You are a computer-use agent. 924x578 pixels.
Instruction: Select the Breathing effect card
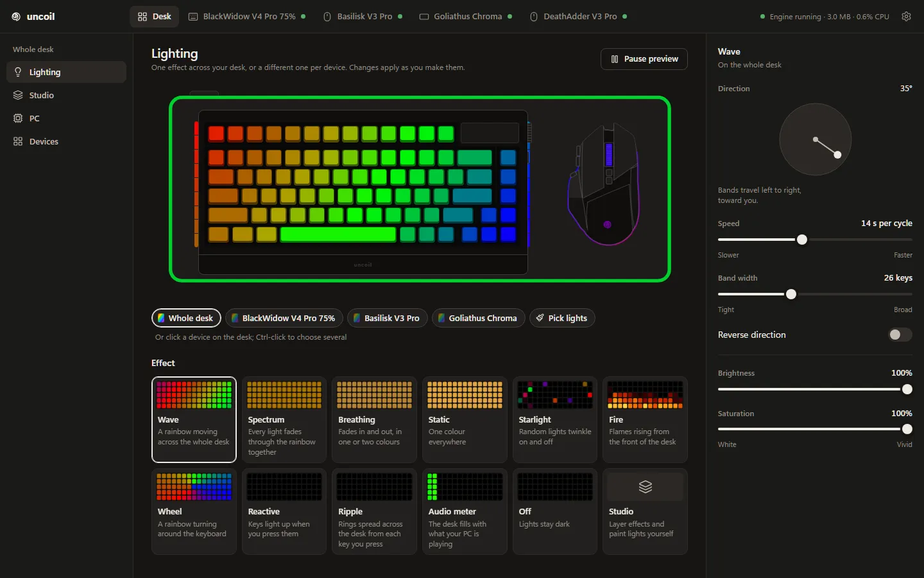pos(375,419)
